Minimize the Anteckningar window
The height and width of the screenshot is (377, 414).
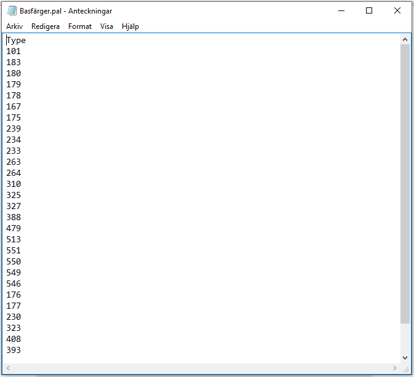pos(341,11)
